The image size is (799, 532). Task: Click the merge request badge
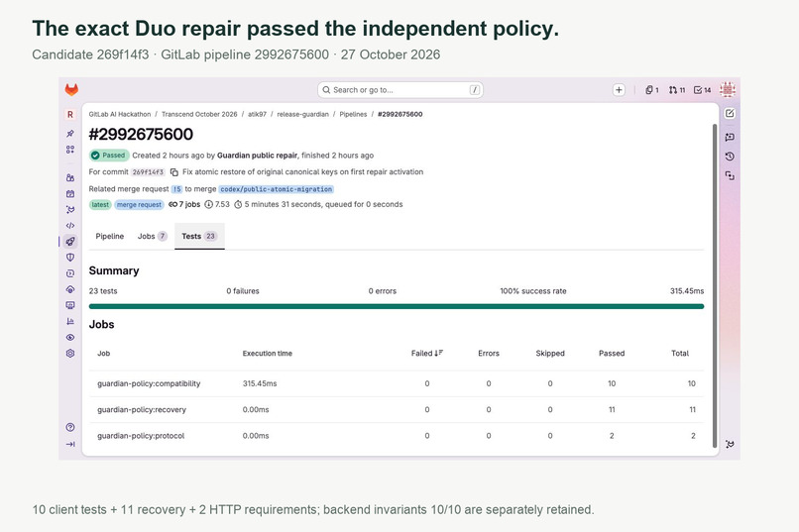pyautogui.click(x=139, y=205)
